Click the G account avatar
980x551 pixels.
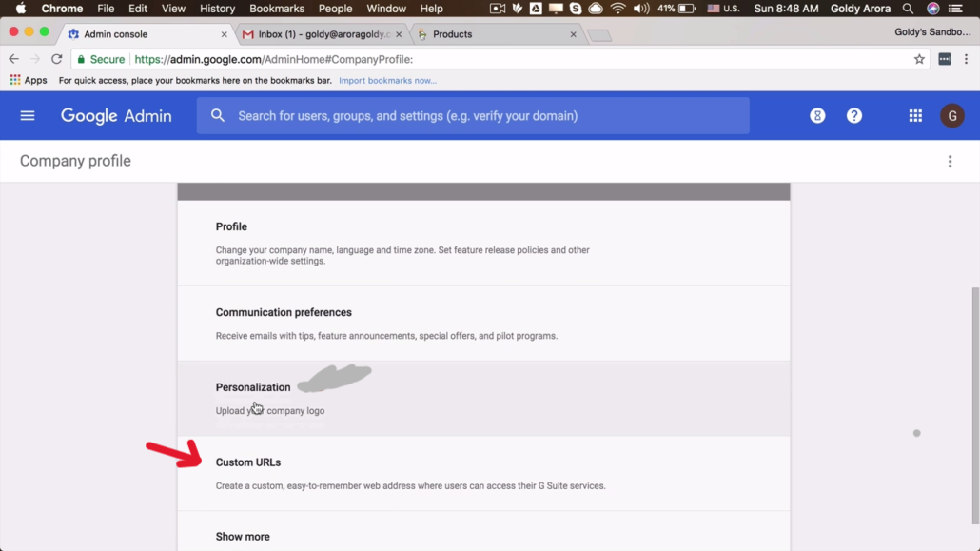952,115
